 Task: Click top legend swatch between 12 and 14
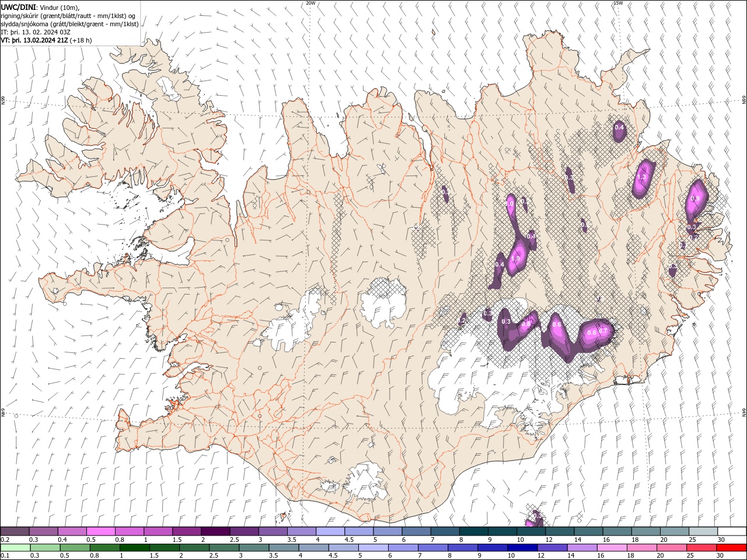pos(560,531)
